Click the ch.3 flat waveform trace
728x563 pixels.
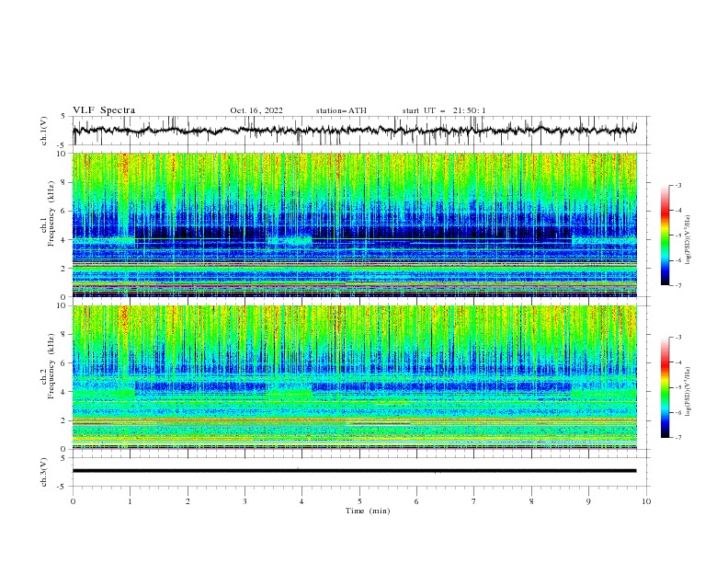[355, 471]
